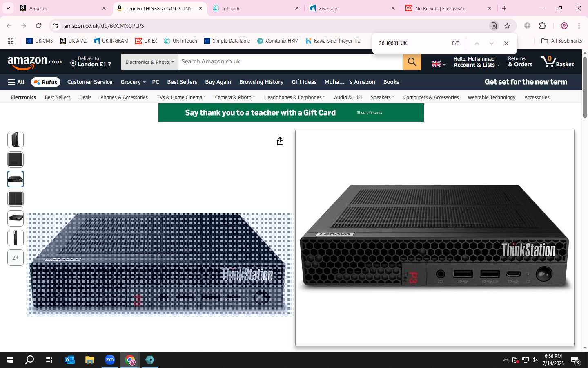Select the first product thumbnail
Viewport: 588px width, 368px height.
[16, 140]
